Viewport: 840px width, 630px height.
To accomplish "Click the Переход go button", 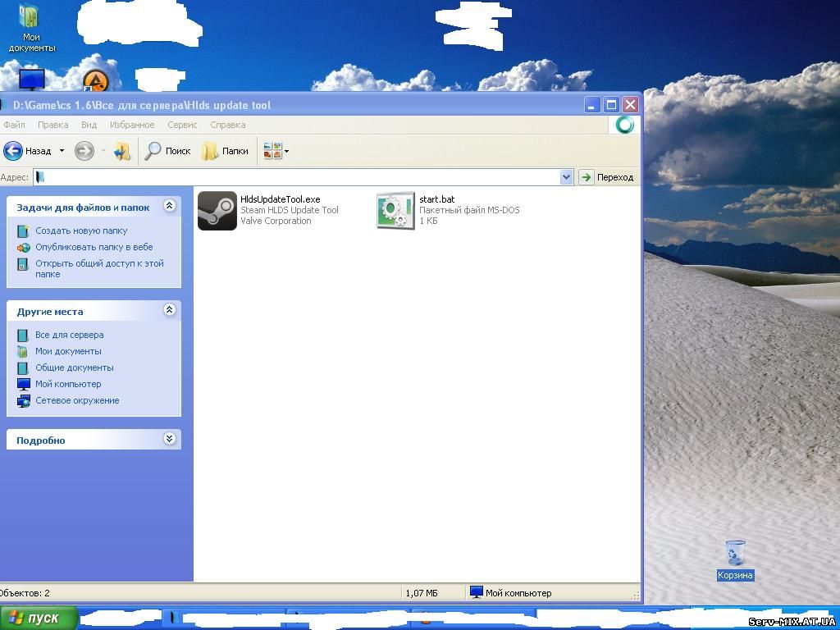I will 608,177.
